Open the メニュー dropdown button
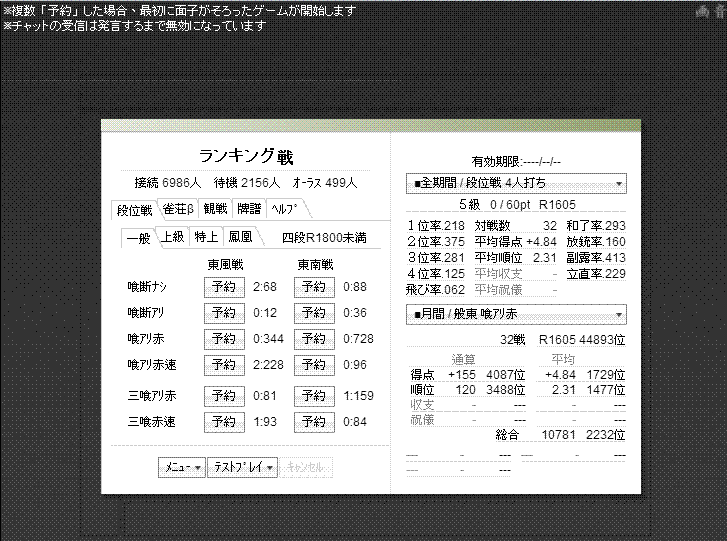 coord(182,468)
